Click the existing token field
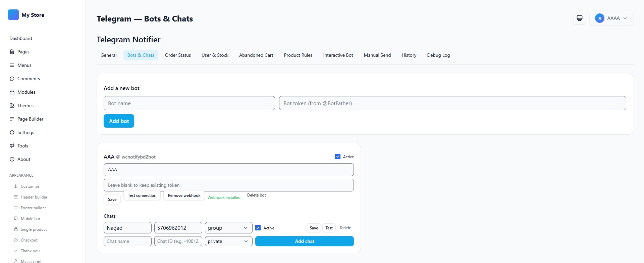Screen dimensions: 644x263 (229, 185)
